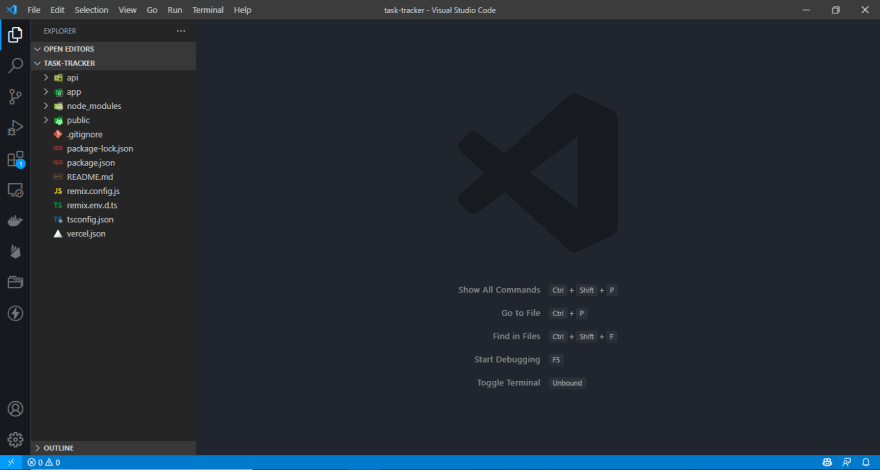Open the Explorer view in activity bar
Image resolution: width=880 pixels, height=470 pixels.
pyautogui.click(x=15, y=35)
